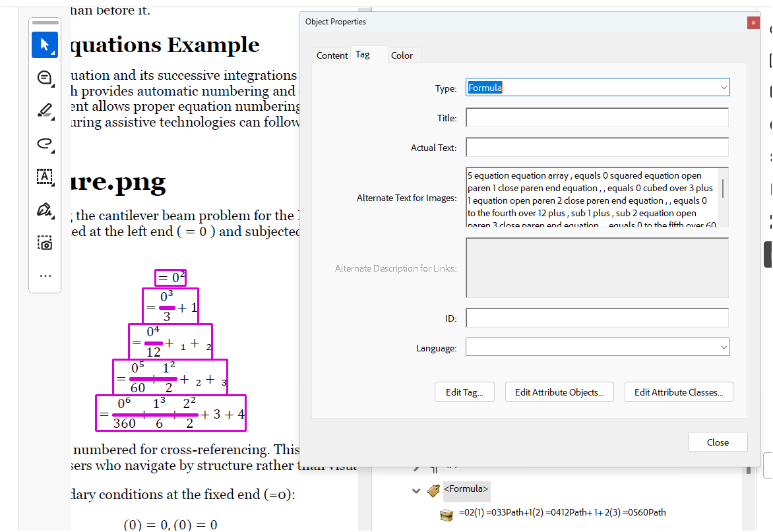Select the arrow Selection tool
The width and height of the screenshot is (773, 532).
click(45, 45)
